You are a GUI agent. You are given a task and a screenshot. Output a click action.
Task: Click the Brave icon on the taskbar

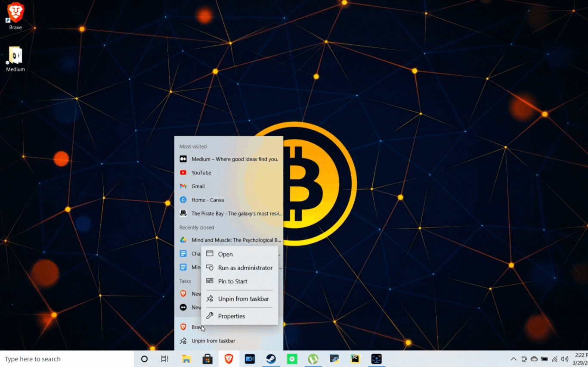click(x=229, y=359)
